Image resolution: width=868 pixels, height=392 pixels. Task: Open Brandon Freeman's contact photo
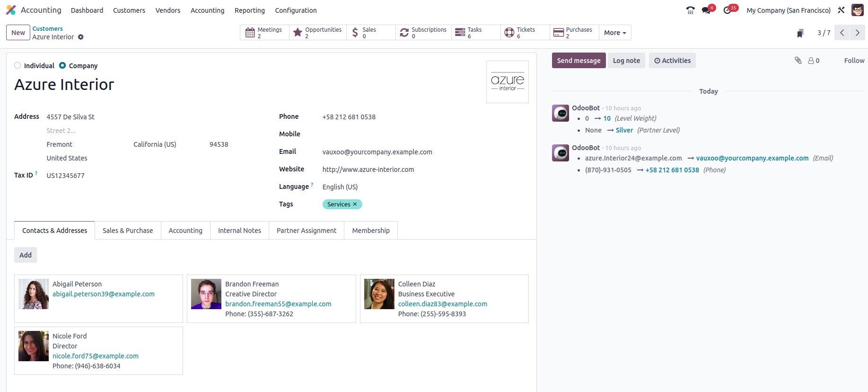pos(206,294)
